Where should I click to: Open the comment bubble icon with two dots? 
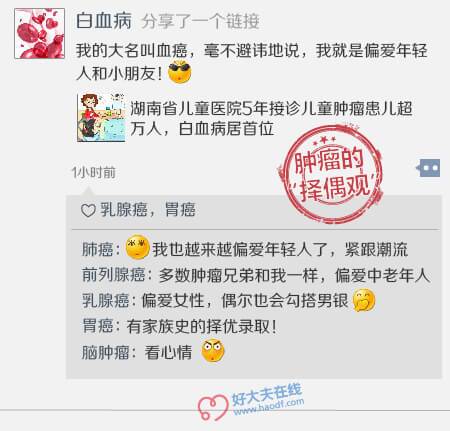pyautogui.click(x=428, y=168)
